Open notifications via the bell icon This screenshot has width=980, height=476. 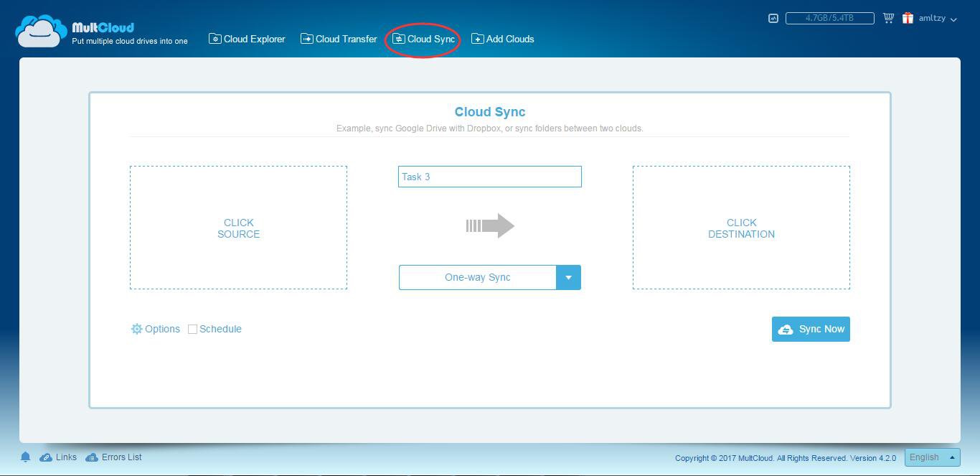pos(25,457)
